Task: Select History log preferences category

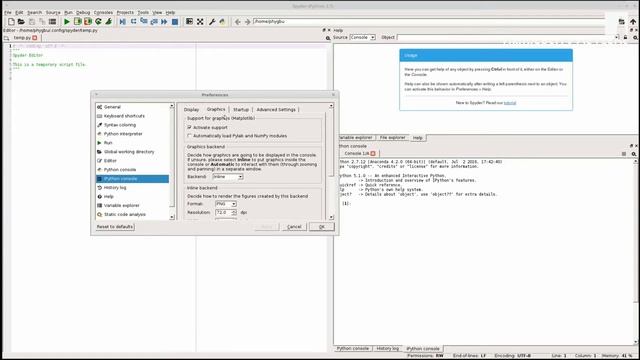Action: 132,187
